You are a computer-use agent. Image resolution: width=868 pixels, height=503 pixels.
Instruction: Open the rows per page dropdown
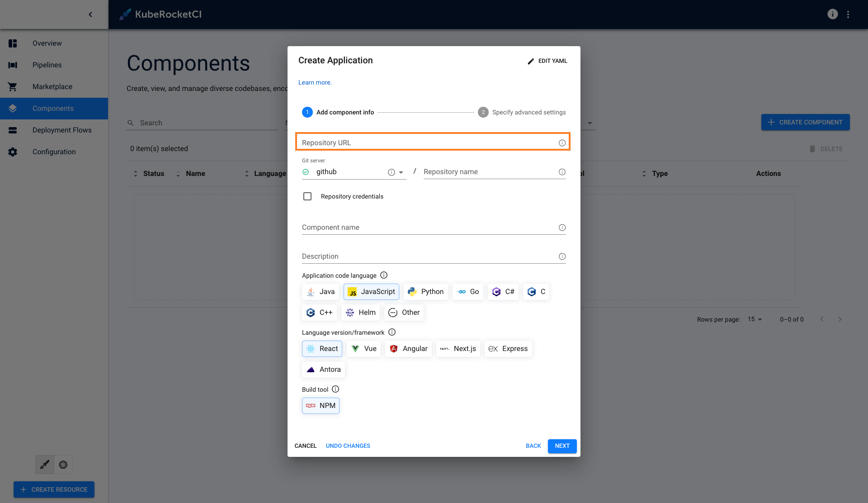point(754,319)
